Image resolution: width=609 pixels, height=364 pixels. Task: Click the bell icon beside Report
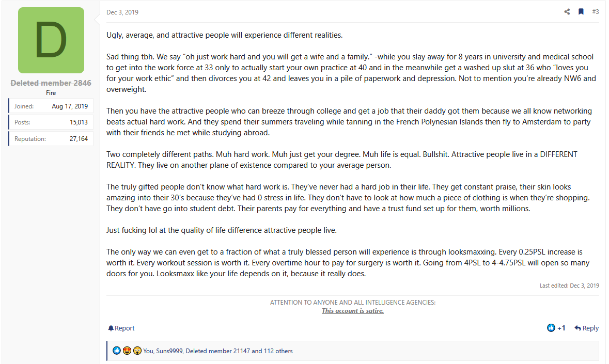(111, 328)
